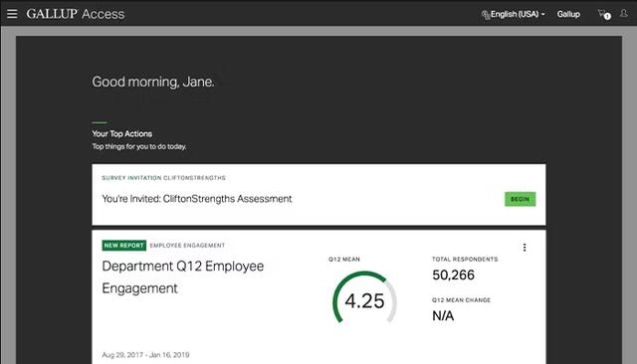Select the Total Respondents 50,266 figure

[454, 274]
